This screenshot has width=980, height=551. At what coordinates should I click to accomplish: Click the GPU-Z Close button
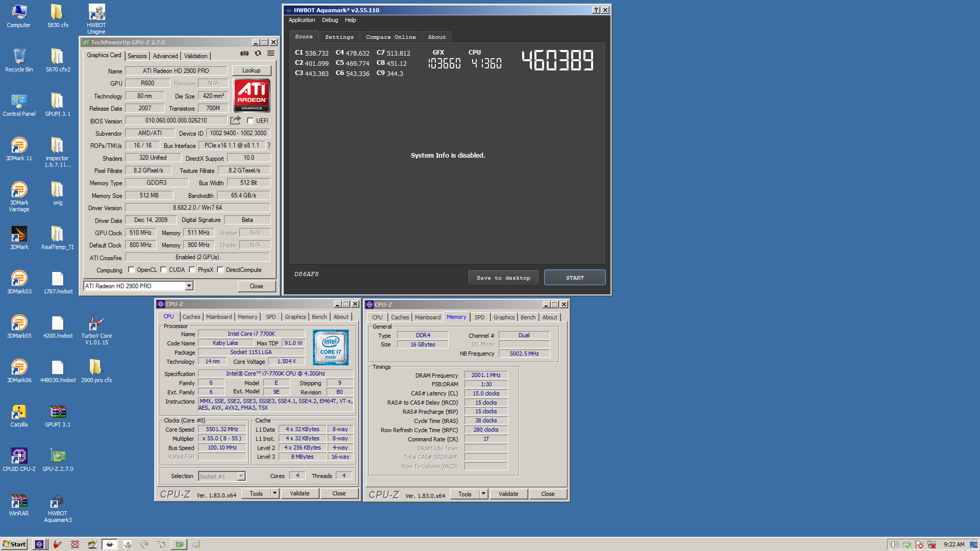(256, 286)
